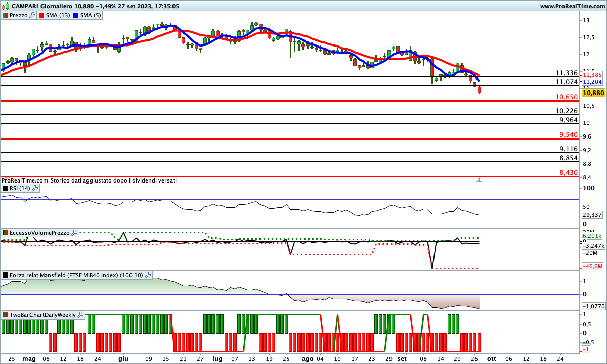Click the Forza relat Mansfield black swatch
Screen dimensions: 607x364
tap(5, 275)
